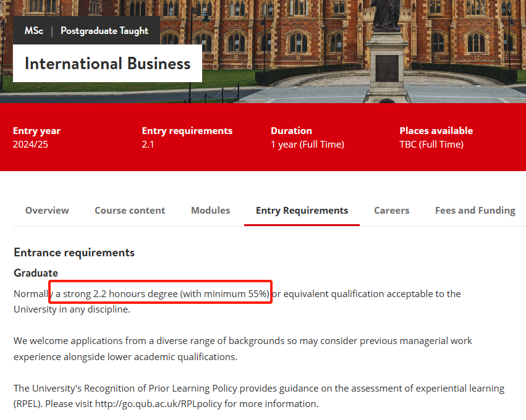
Task: Click the TBC (Full Time) places value
Action: click(431, 145)
